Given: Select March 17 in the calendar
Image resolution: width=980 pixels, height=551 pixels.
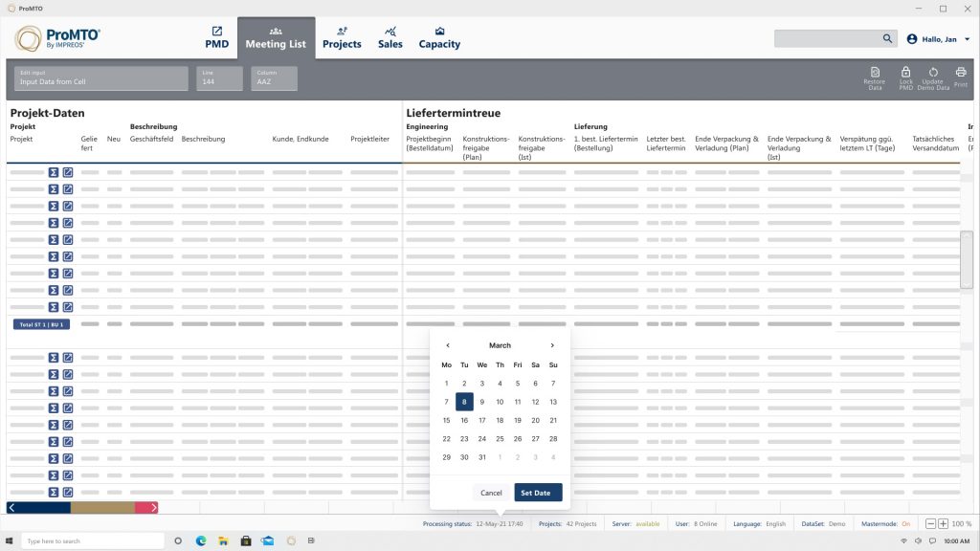Looking at the screenshot, I should point(481,420).
